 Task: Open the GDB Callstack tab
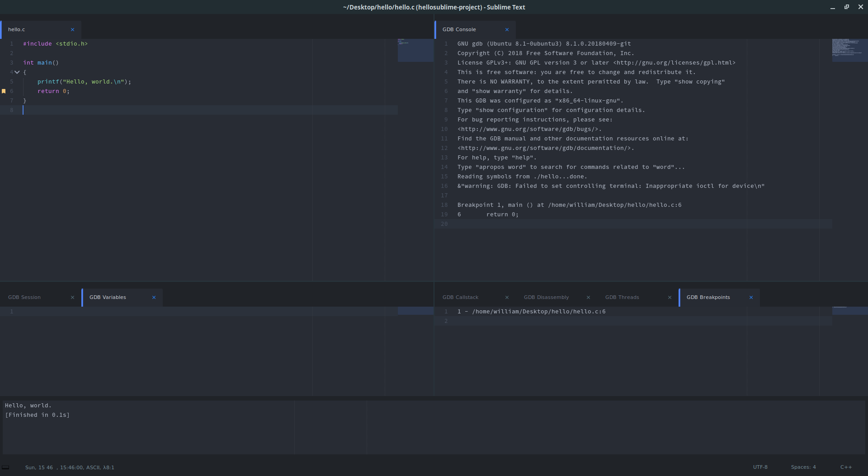(x=475, y=298)
